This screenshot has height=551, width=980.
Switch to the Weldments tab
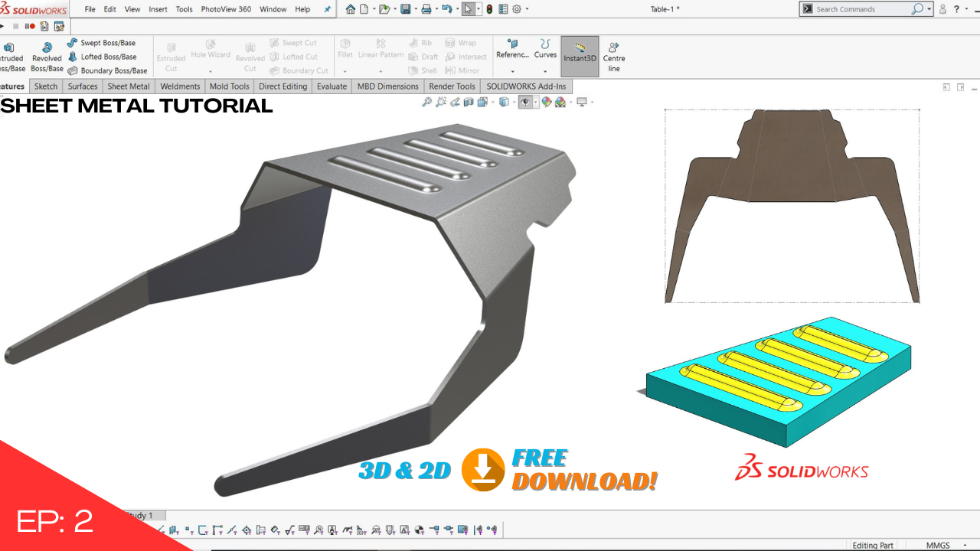click(180, 86)
